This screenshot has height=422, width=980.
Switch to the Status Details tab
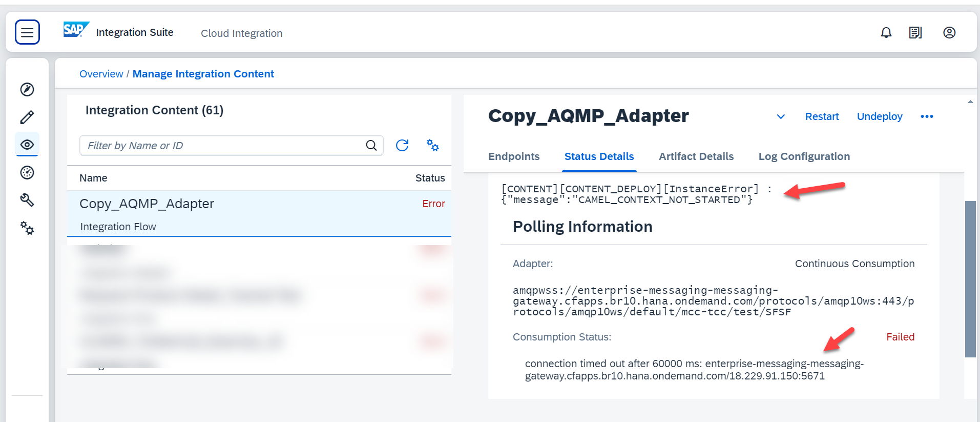[599, 156]
